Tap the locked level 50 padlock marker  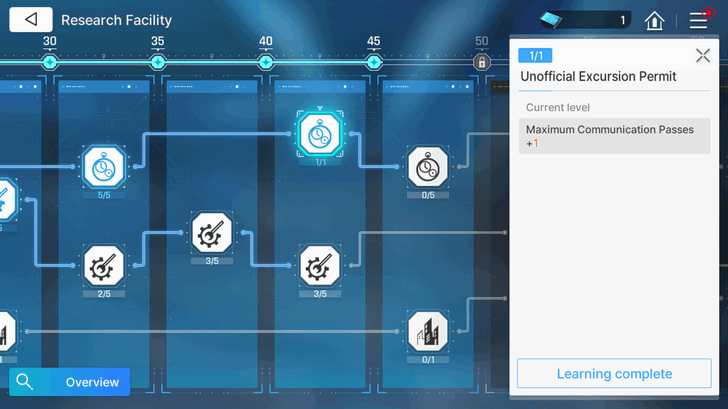(482, 62)
